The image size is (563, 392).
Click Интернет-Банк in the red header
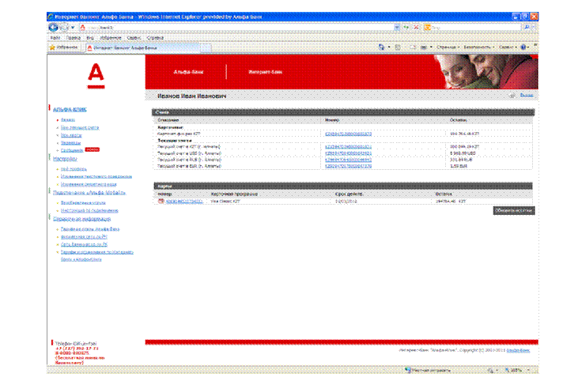[266, 72]
